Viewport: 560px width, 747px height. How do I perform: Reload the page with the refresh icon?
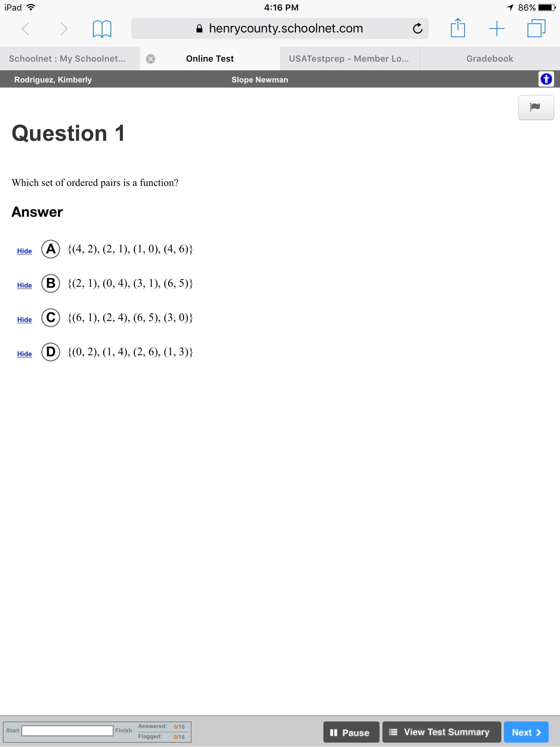pyautogui.click(x=417, y=28)
